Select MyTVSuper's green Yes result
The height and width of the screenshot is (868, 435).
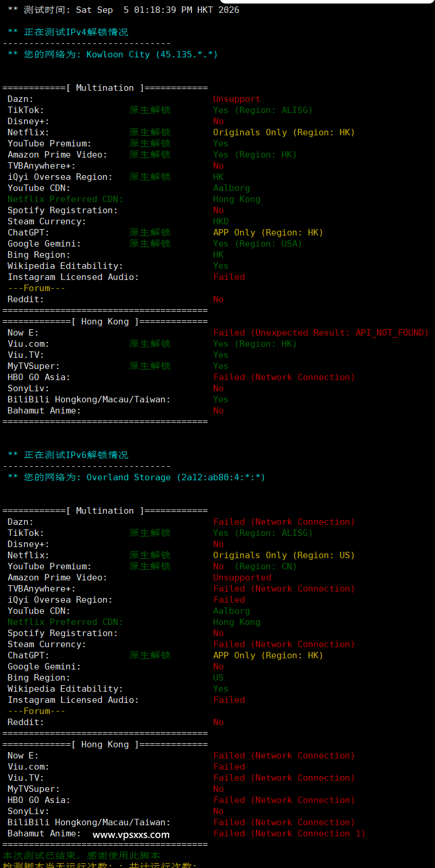click(221, 366)
